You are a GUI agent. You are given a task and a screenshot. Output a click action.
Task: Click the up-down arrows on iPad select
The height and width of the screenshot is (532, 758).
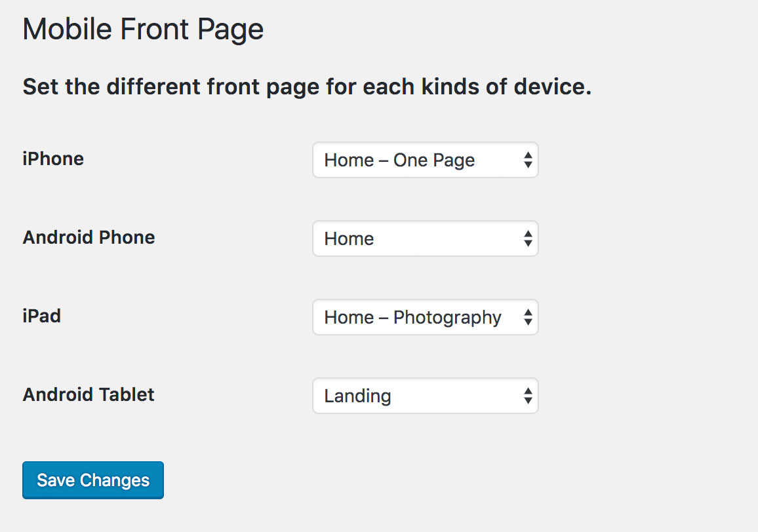tap(528, 318)
